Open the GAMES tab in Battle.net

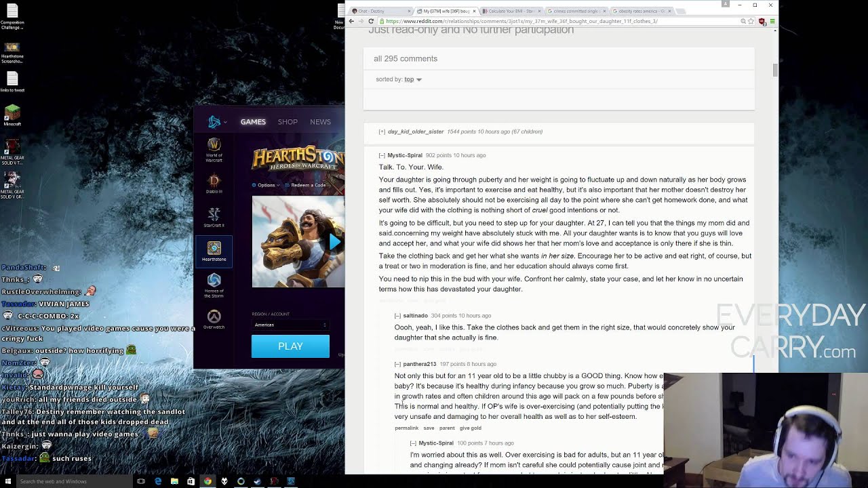253,122
